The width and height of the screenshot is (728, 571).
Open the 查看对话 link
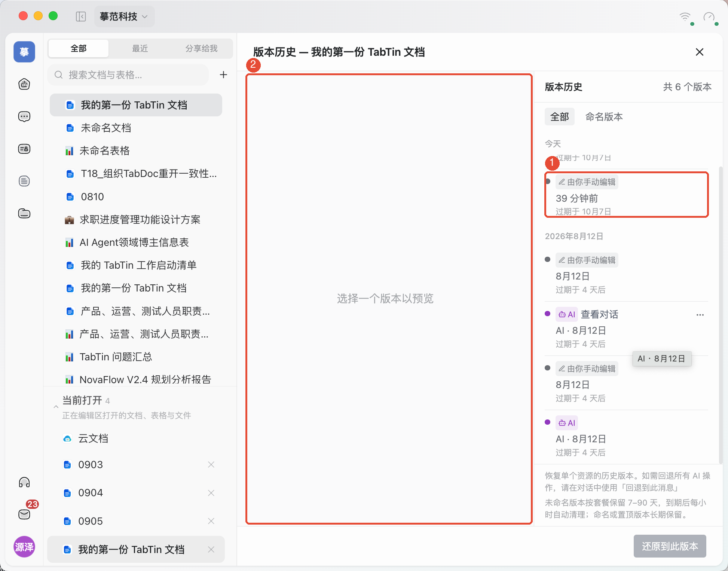599,315
